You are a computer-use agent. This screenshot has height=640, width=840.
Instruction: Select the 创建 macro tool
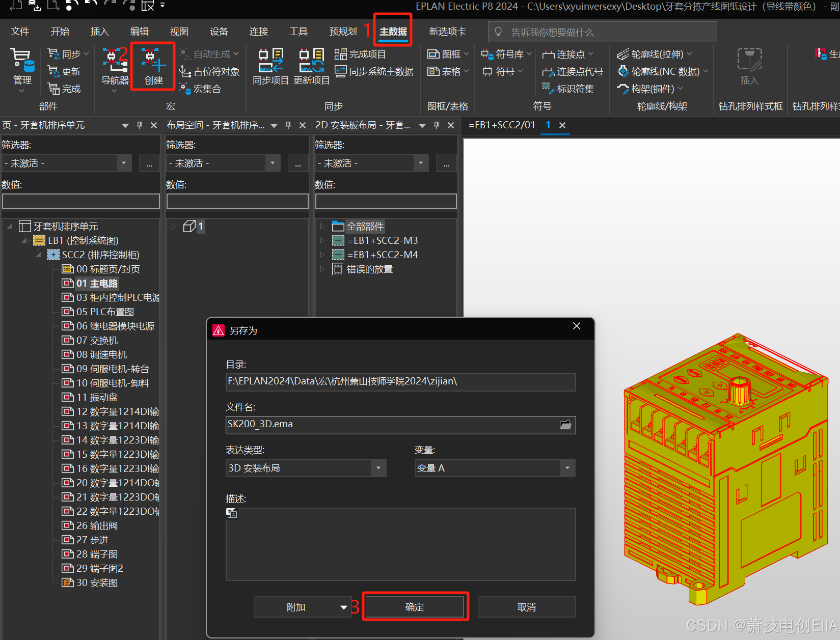click(152, 66)
